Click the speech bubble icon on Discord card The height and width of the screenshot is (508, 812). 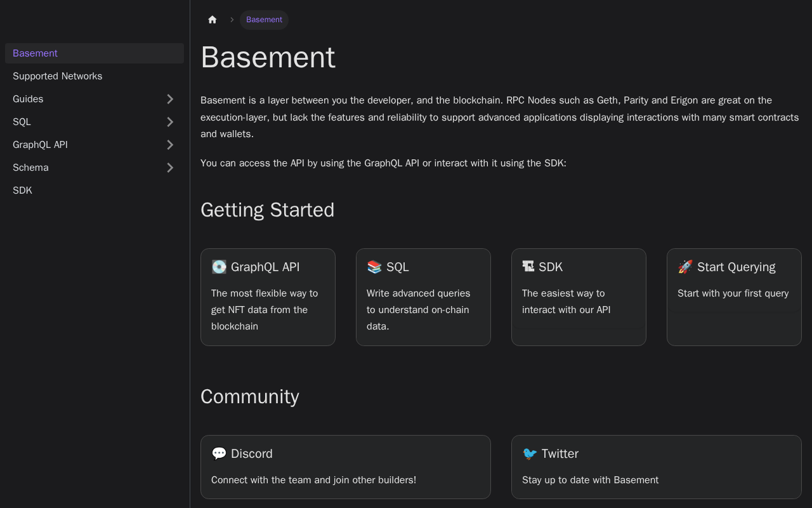tap(219, 453)
